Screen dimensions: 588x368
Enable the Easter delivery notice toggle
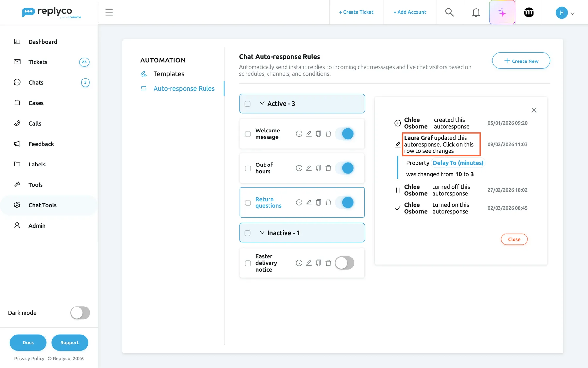click(x=345, y=263)
